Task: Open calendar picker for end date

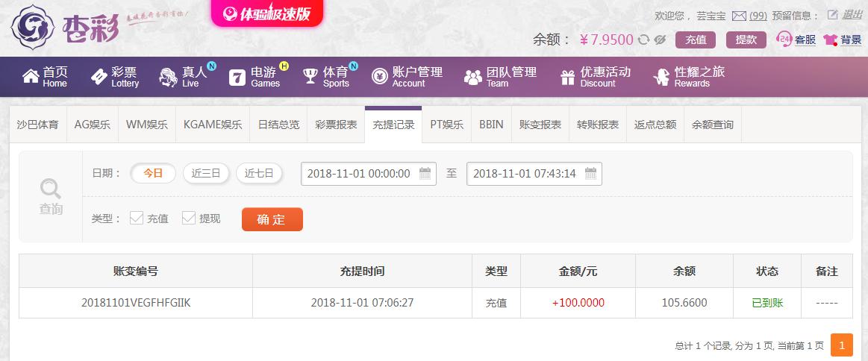Action: pos(590,174)
